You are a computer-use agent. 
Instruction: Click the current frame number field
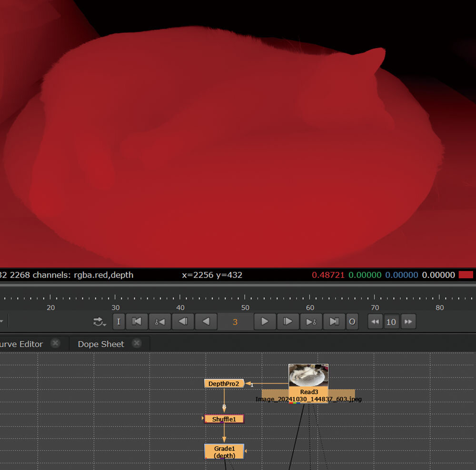click(235, 322)
